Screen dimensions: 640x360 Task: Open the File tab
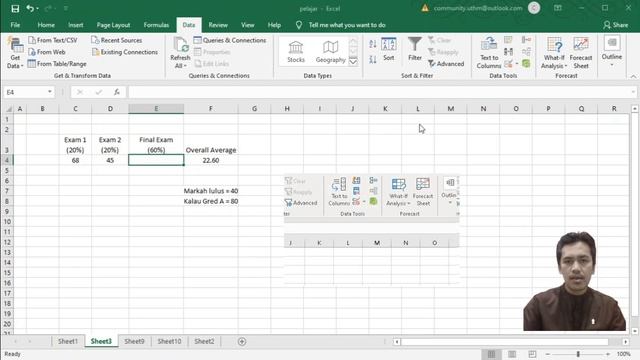(x=15, y=25)
